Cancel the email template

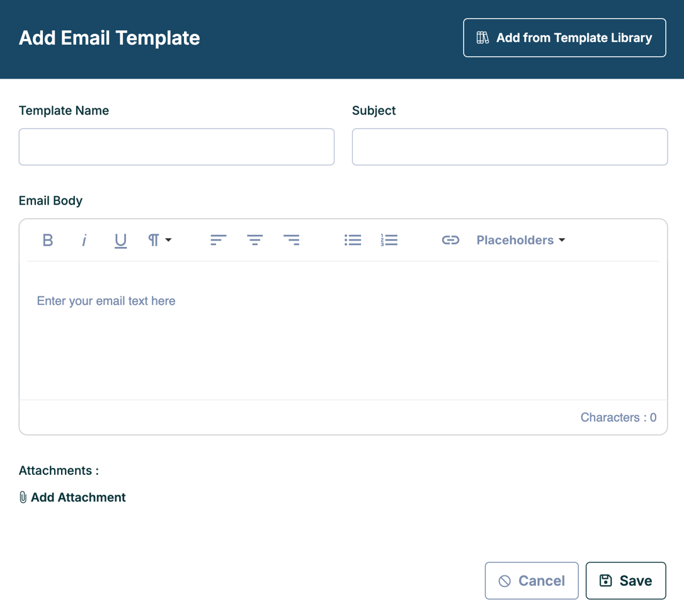532,581
